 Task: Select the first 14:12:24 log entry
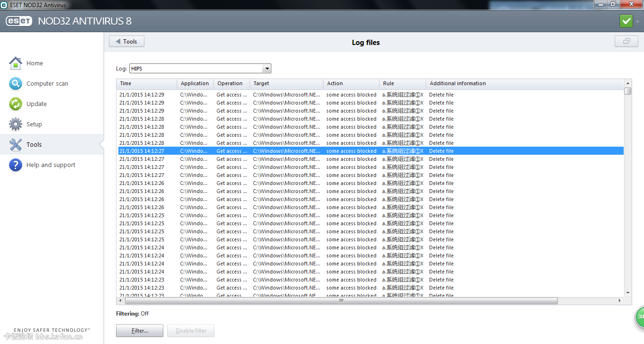370,247
